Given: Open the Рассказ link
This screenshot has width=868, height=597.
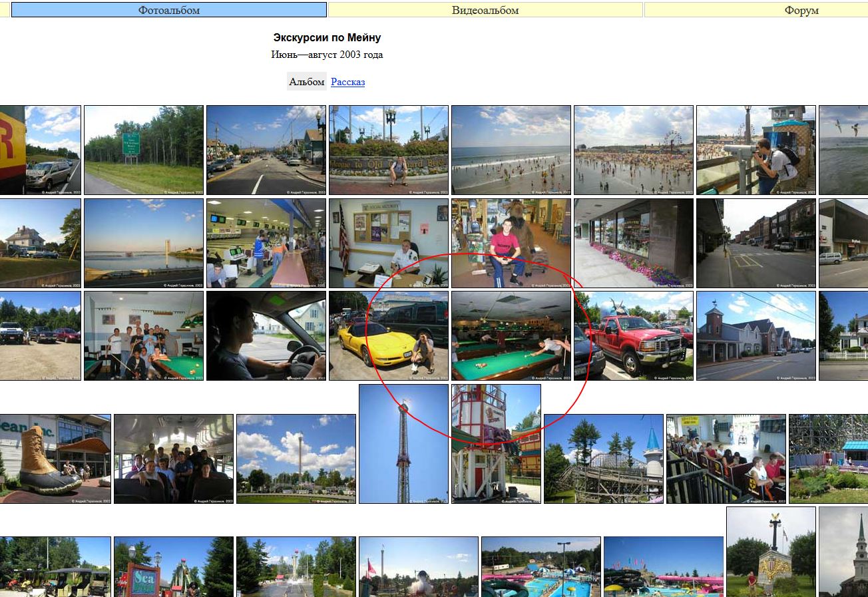Looking at the screenshot, I should (x=347, y=82).
